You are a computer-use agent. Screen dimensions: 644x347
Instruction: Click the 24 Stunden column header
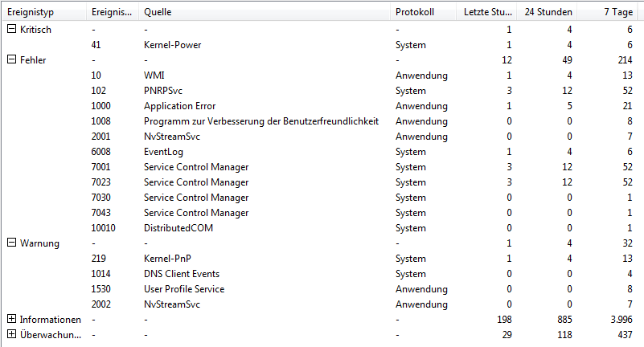pyautogui.click(x=548, y=11)
